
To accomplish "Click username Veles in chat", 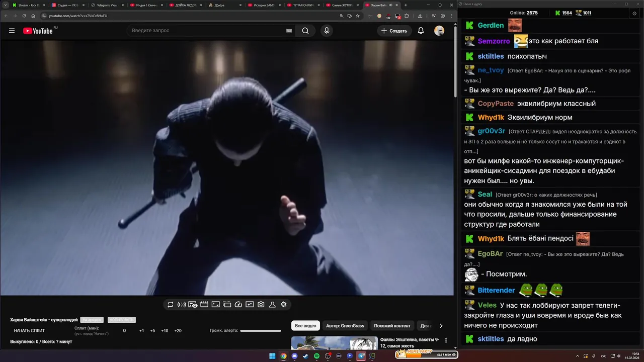I will 487,305.
